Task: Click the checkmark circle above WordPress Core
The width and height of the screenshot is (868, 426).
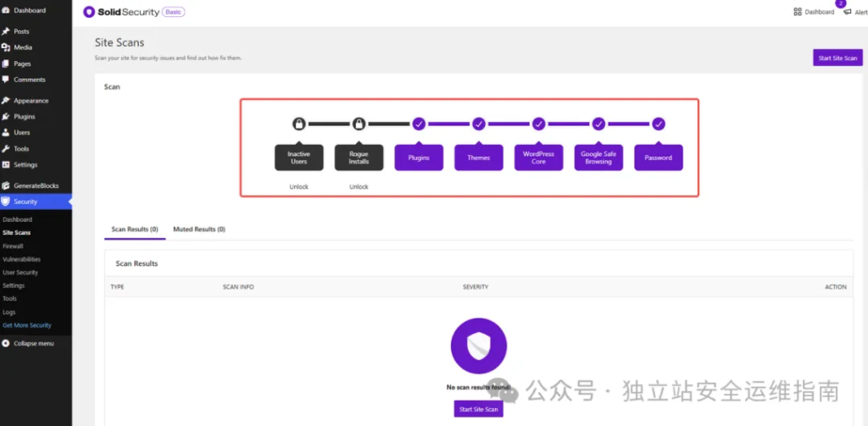Action: click(538, 124)
